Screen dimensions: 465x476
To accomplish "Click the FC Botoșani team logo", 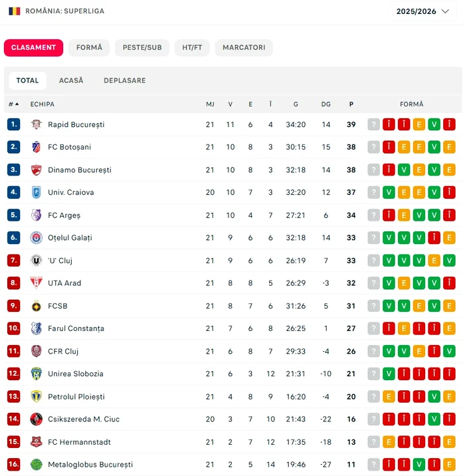I will point(37,147).
